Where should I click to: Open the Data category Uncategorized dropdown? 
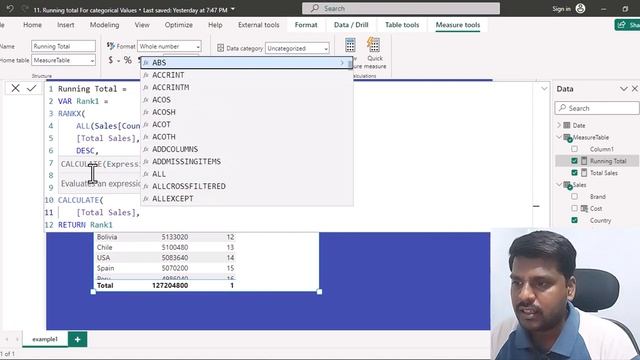click(297, 48)
